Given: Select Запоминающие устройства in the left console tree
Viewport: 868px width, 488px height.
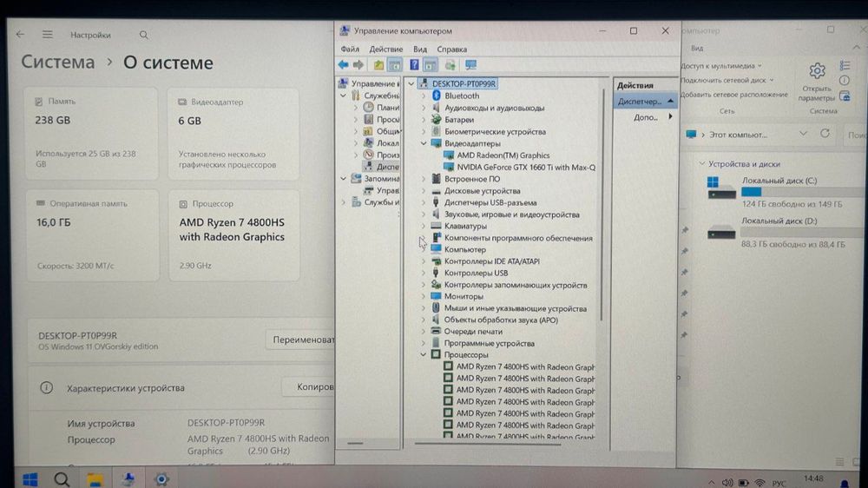Looking at the screenshot, I should [x=375, y=179].
